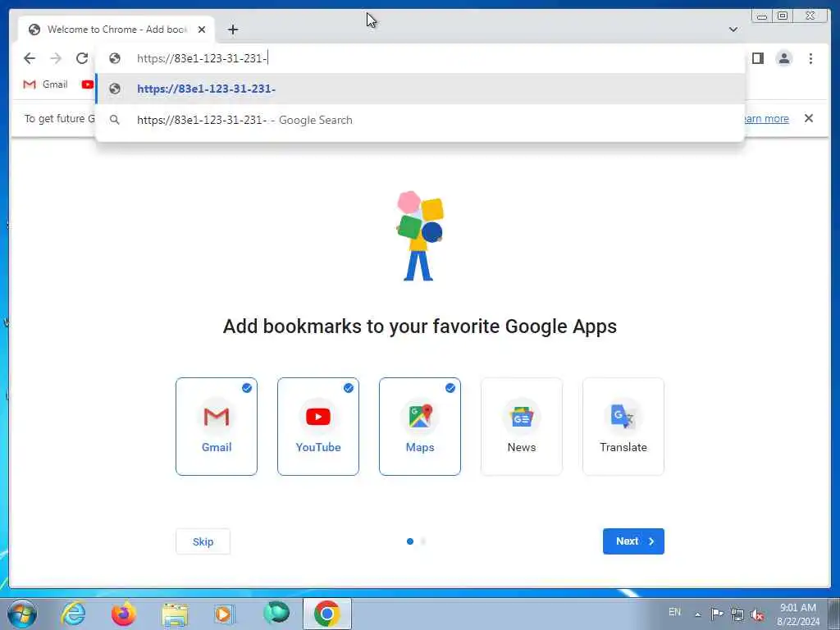Go back with the back arrow
The height and width of the screenshot is (630, 840).
pos(30,58)
